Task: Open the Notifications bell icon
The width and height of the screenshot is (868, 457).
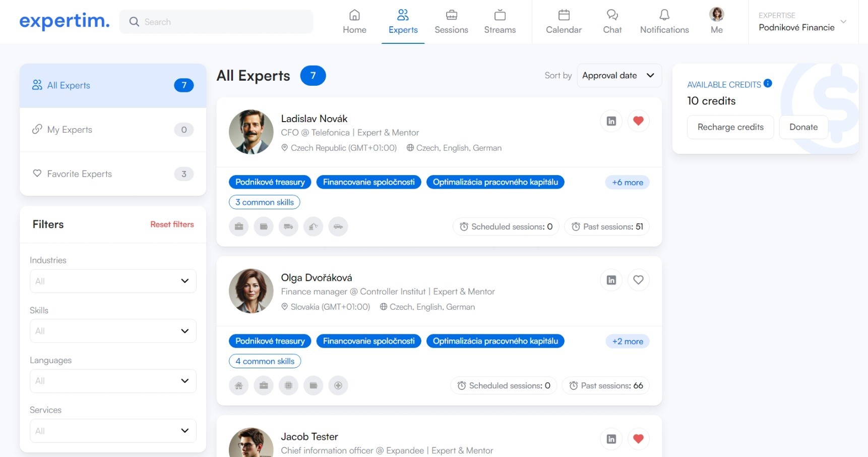Action: pos(664,15)
